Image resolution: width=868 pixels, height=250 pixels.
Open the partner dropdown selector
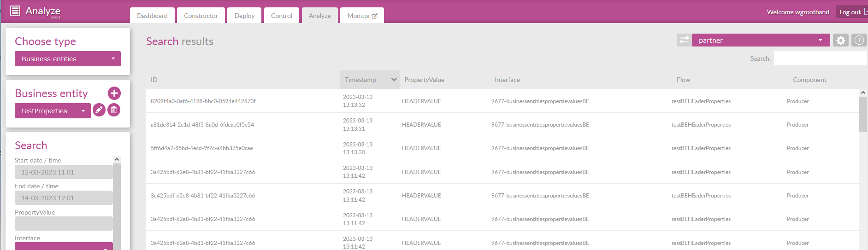tap(761, 41)
